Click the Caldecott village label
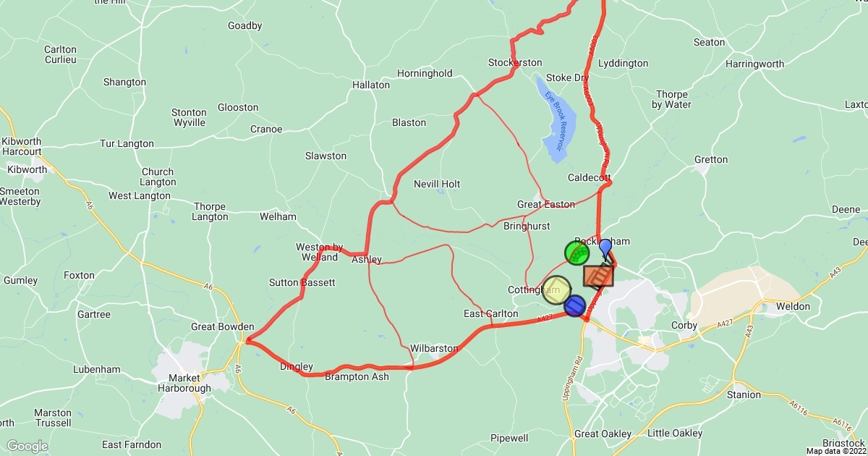Screen dimensions: 868x456 pos(590,177)
